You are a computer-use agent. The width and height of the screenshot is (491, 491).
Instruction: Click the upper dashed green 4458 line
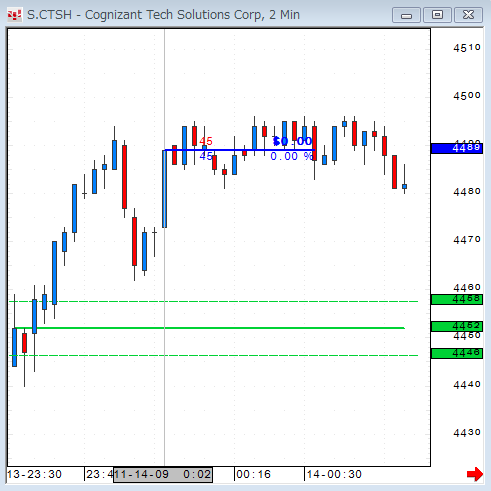[x=213, y=301]
